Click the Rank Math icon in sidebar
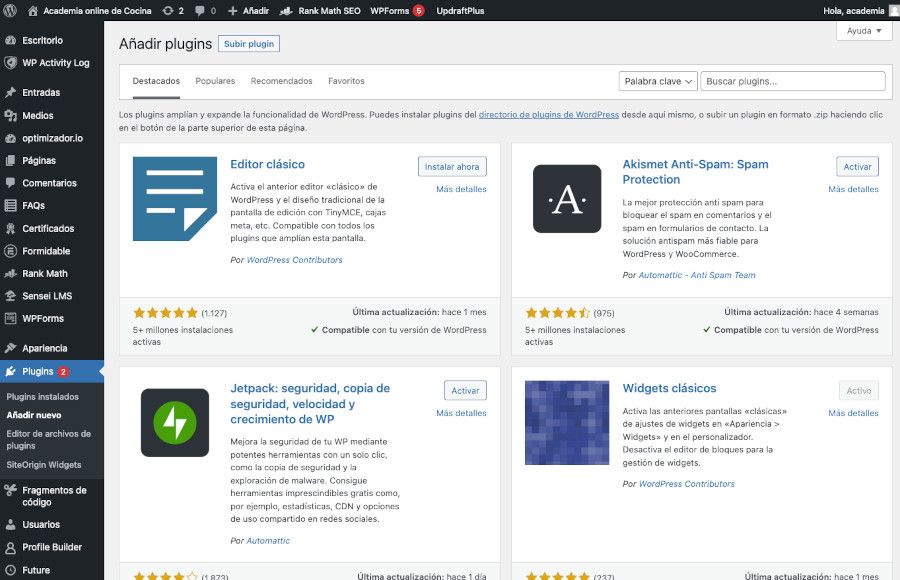 pos(10,273)
